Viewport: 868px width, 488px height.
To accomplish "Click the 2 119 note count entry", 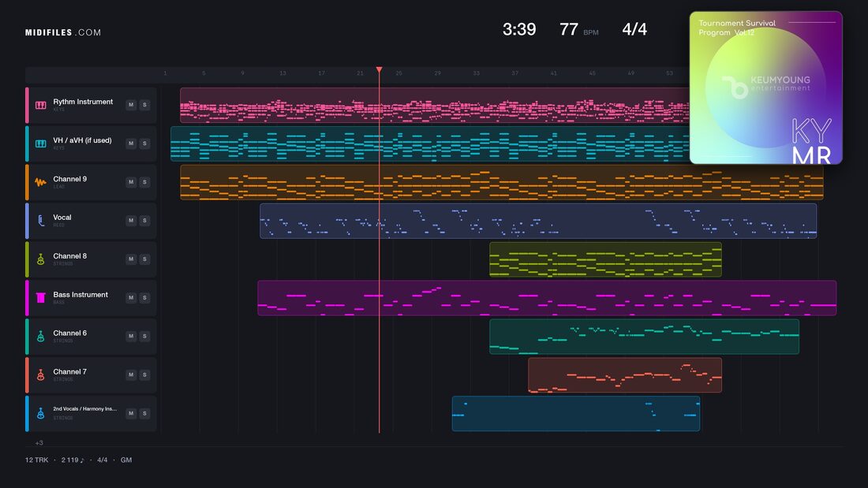I will (73, 460).
